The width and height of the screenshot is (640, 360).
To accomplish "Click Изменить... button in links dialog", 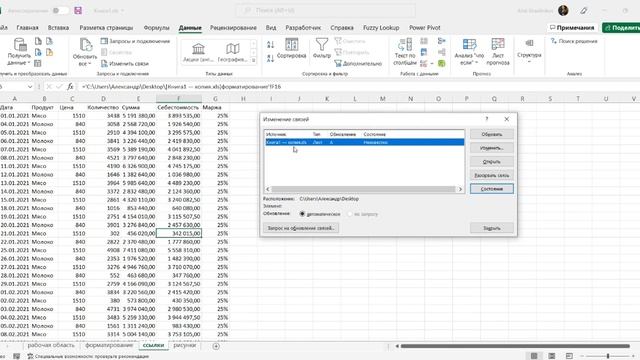I will click(491, 148).
